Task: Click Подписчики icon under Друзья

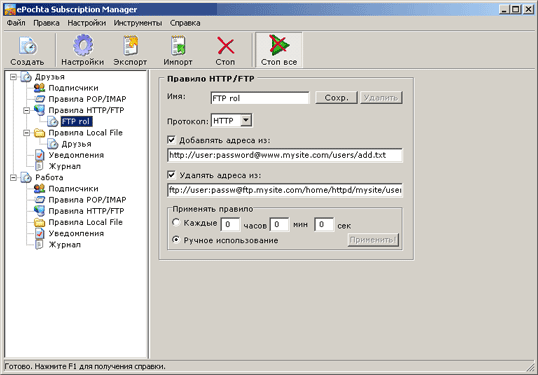Action: [x=39, y=88]
